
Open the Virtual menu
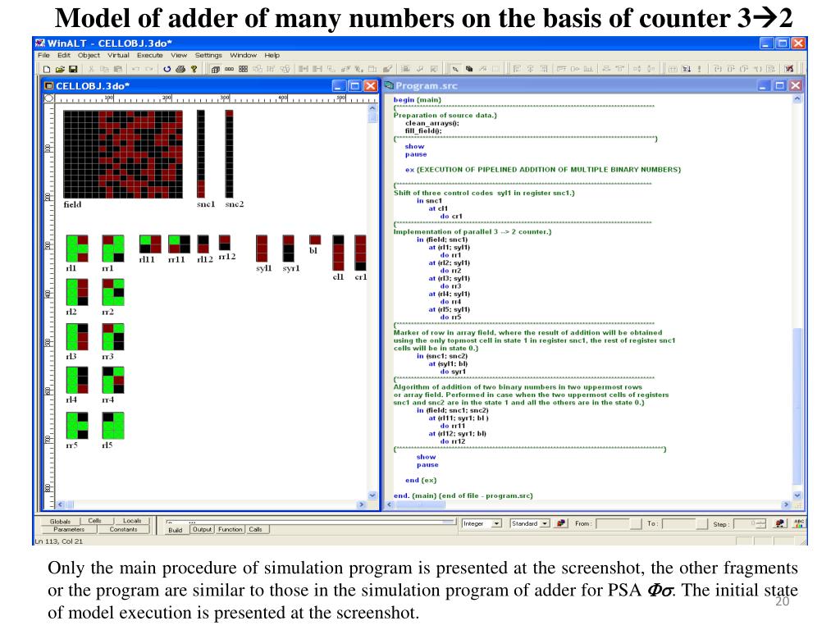pos(118,55)
